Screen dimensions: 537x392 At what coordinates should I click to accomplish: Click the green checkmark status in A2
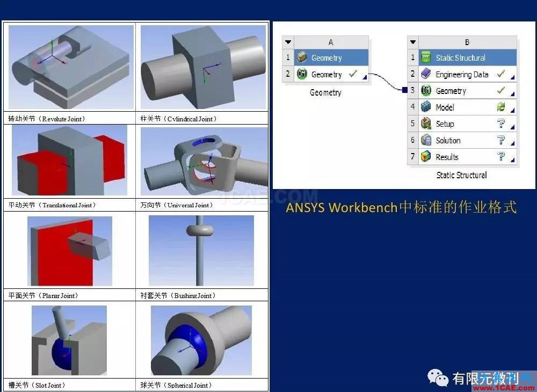353,74
